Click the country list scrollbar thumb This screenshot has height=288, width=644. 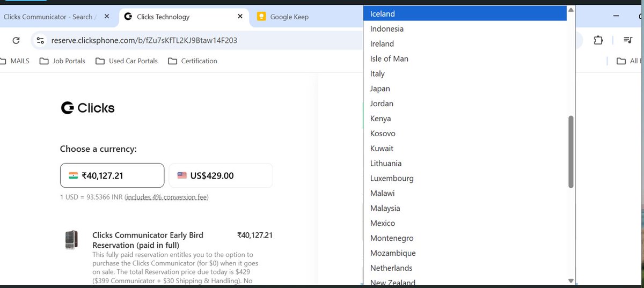[571, 152]
